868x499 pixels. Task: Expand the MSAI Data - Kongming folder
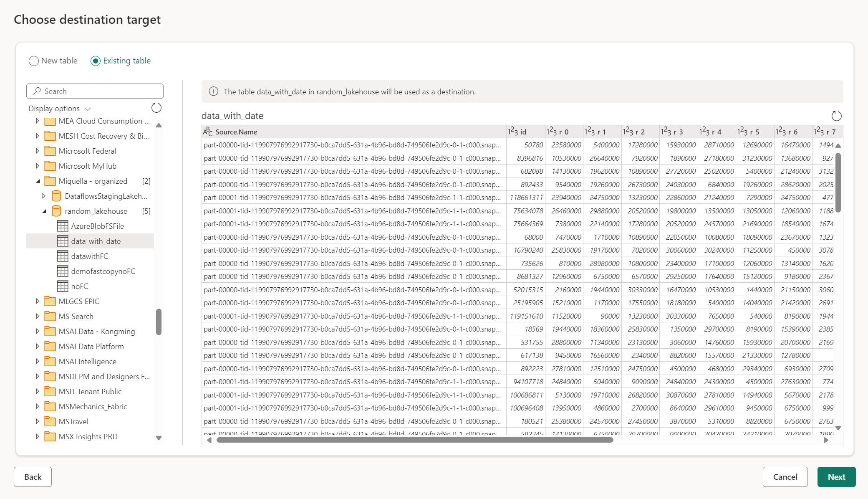coord(34,331)
